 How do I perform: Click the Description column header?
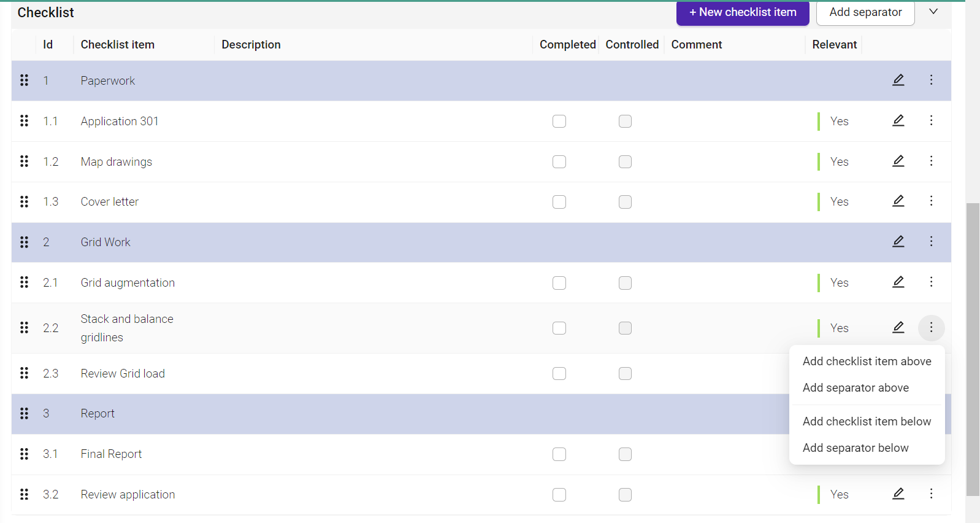pos(251,44)
